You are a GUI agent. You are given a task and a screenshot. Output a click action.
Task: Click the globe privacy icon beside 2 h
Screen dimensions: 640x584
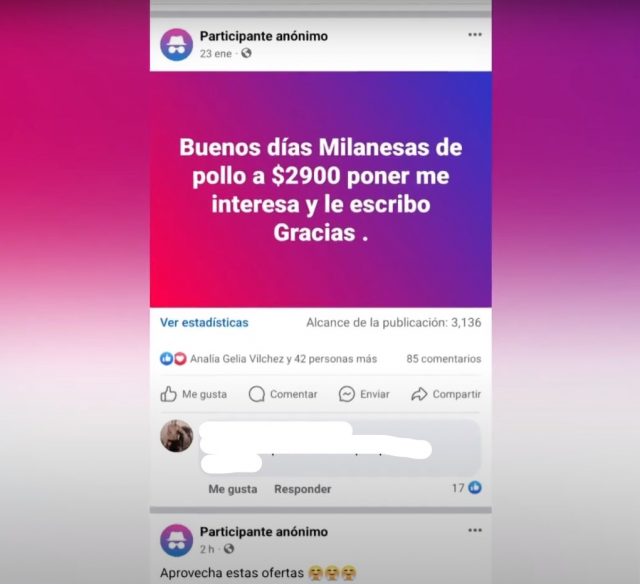[x=229, y=549]
